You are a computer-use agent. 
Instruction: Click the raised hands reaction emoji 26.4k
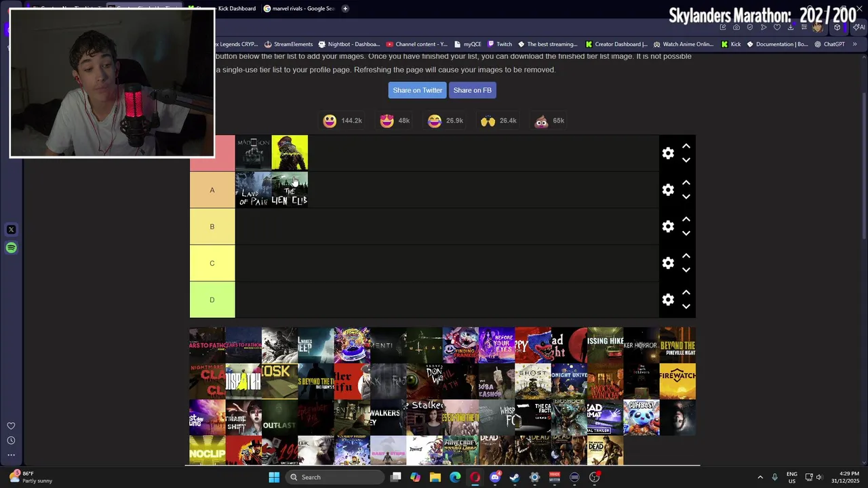[x=488, y=121]
